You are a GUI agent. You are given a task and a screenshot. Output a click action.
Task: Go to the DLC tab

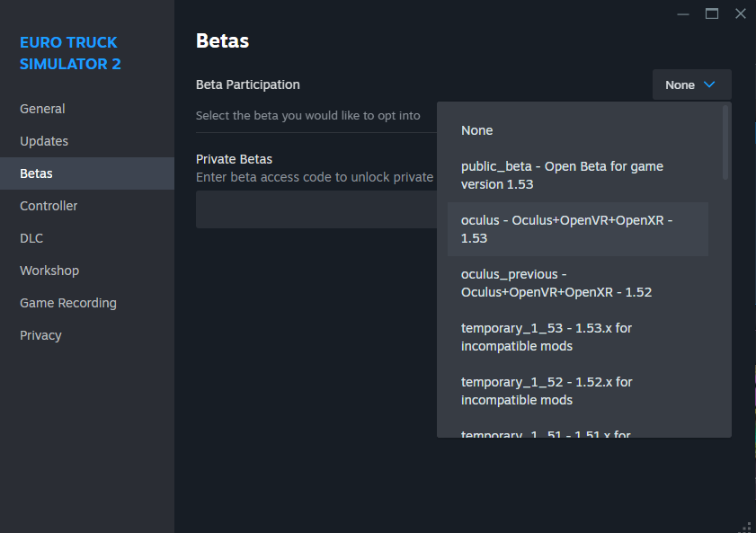tap(31, 238)
